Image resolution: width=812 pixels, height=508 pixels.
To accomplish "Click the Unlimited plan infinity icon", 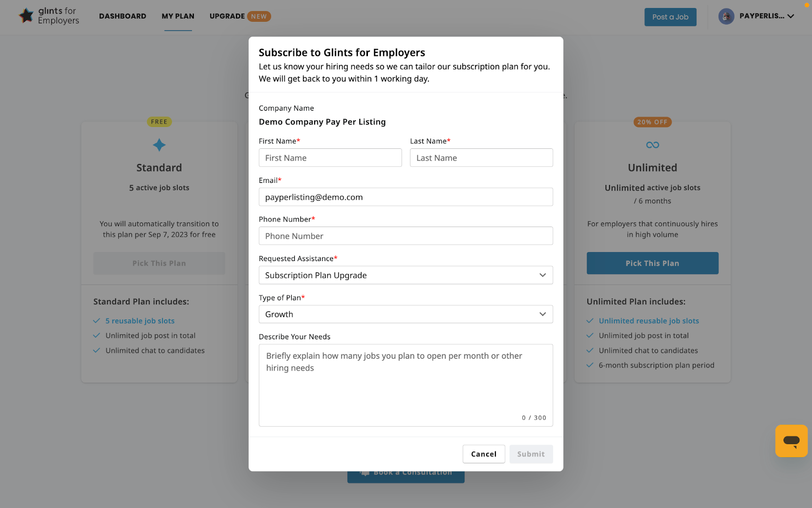I will [653, 145].
